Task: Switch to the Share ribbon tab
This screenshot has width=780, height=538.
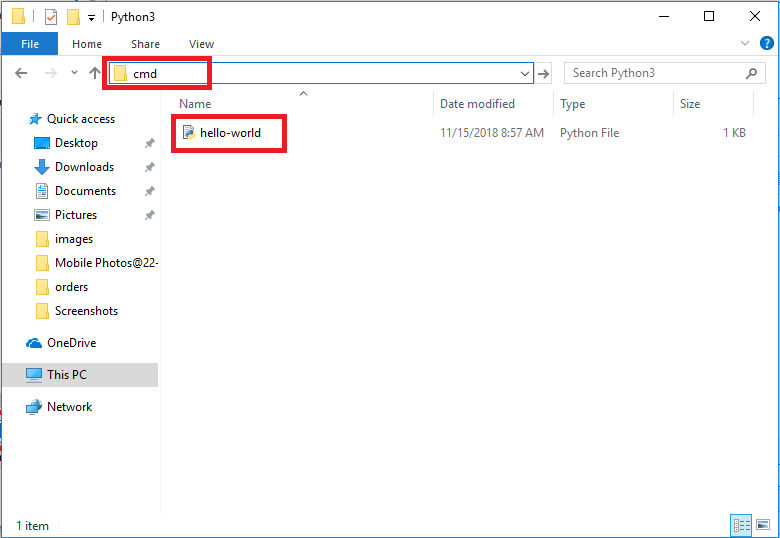Action: [145, 44]
